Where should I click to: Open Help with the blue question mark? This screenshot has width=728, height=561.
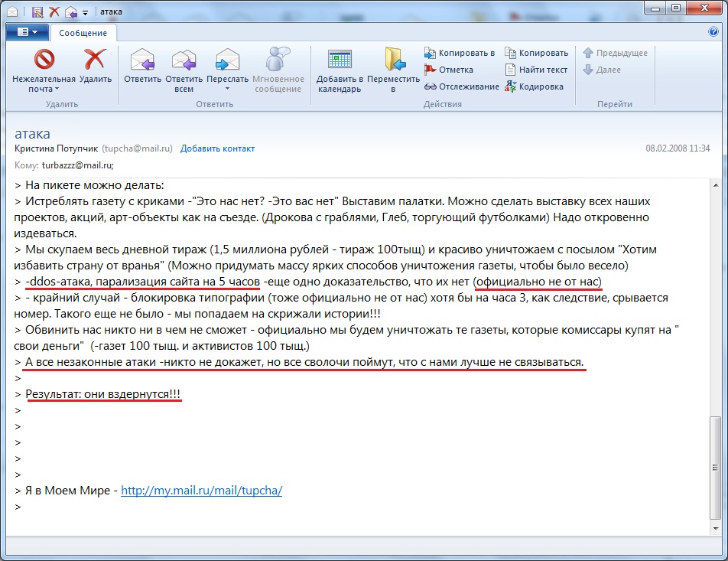[713, 32]
